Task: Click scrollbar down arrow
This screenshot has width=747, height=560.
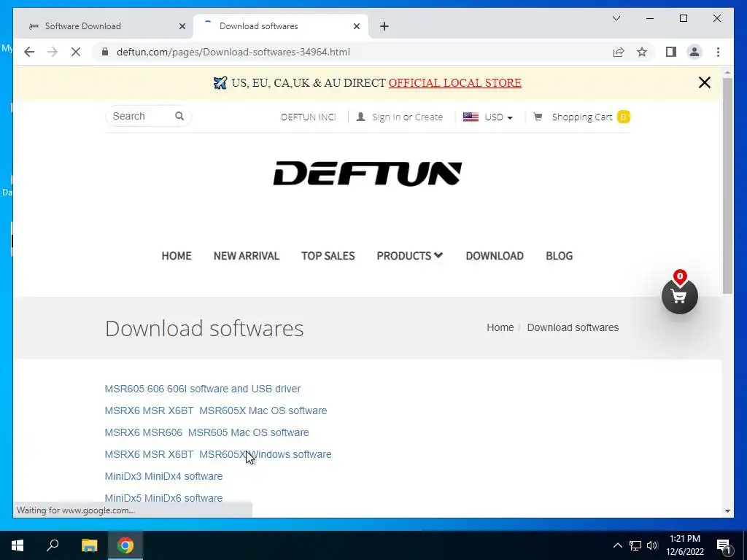Action: point(727,511)
